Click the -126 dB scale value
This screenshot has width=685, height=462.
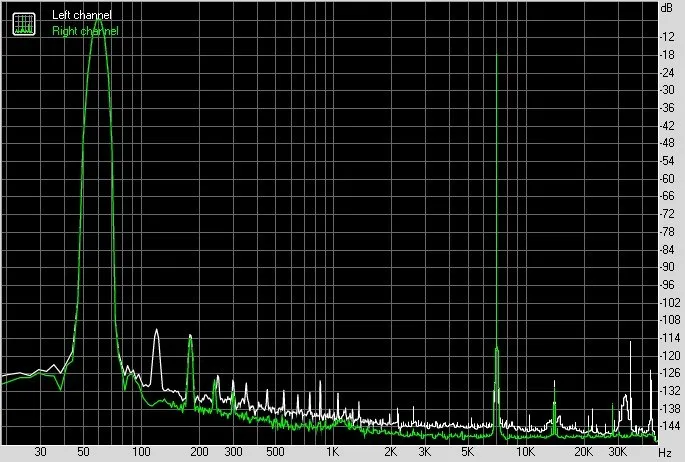[x=669, y=373]
